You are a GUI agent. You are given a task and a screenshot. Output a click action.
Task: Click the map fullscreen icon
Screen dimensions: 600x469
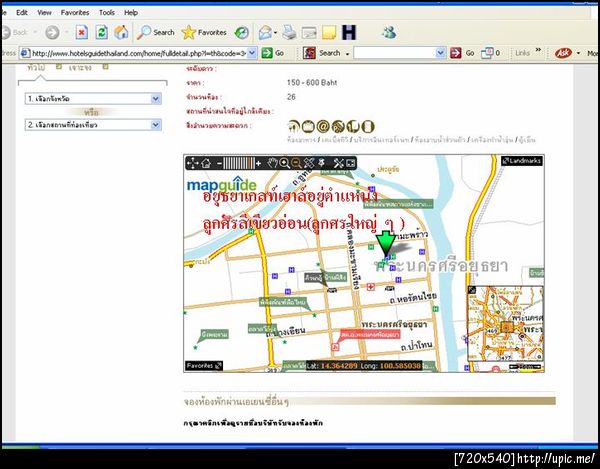[351, 163]
